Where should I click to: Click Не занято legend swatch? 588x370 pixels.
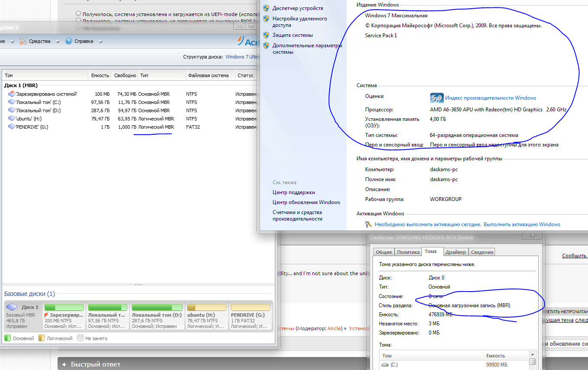(x=80, y=338)
